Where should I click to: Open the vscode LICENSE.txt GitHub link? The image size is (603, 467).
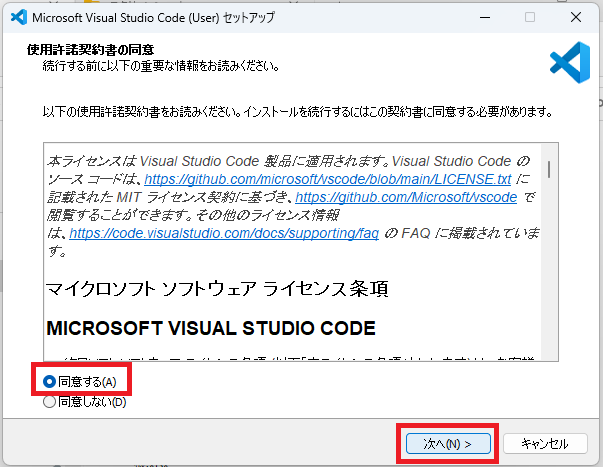(x=328, y=179)
